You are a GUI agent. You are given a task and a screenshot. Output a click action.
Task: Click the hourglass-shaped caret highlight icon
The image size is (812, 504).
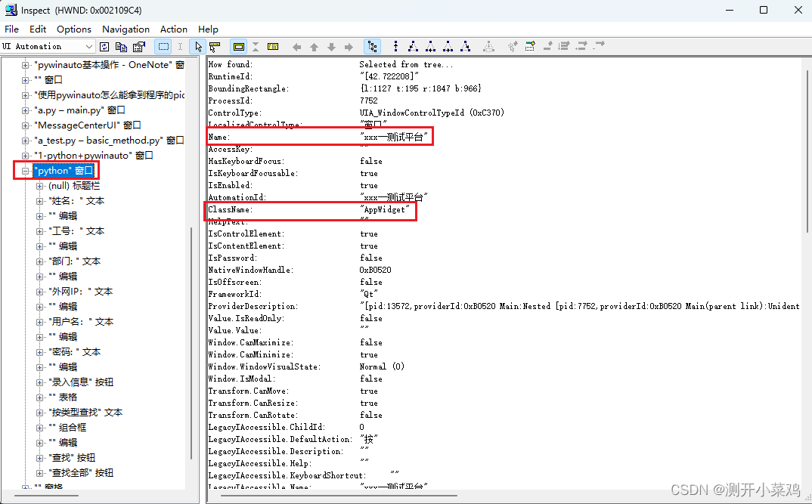(x=256, y=47)
